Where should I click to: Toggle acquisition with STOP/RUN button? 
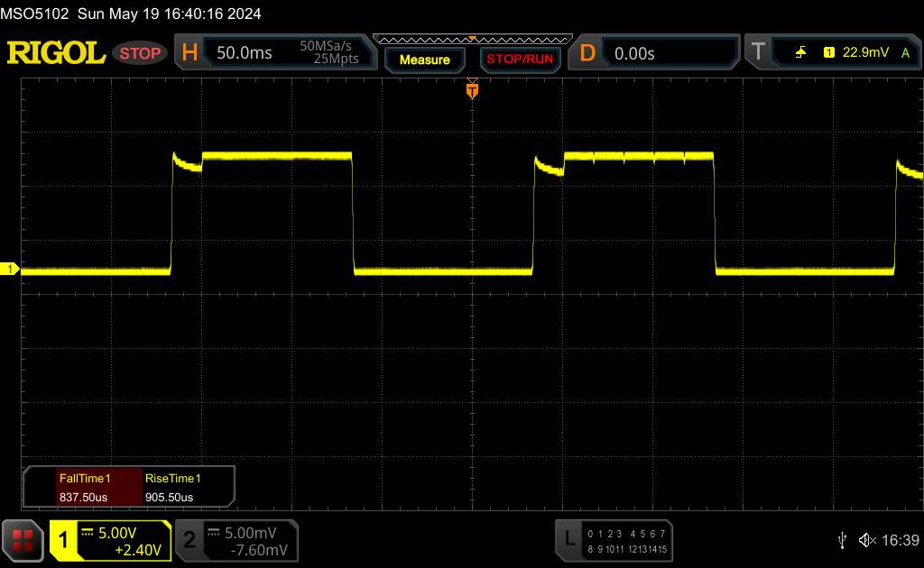[x=520, y=60]
